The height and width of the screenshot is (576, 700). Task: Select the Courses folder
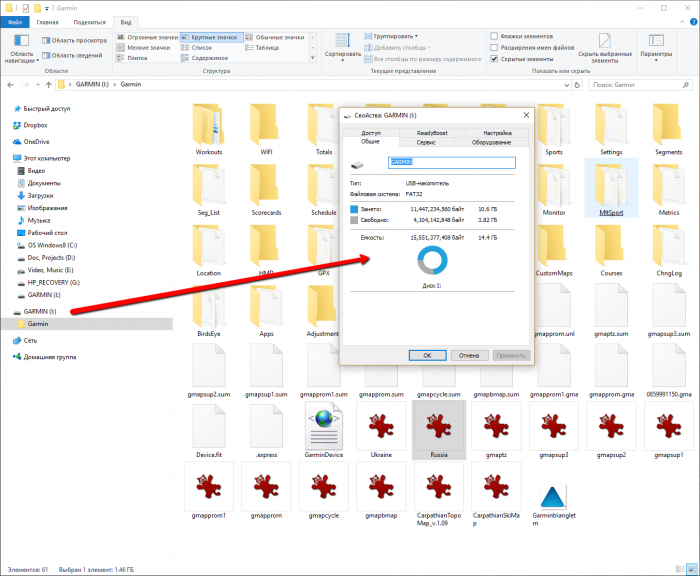611,250
